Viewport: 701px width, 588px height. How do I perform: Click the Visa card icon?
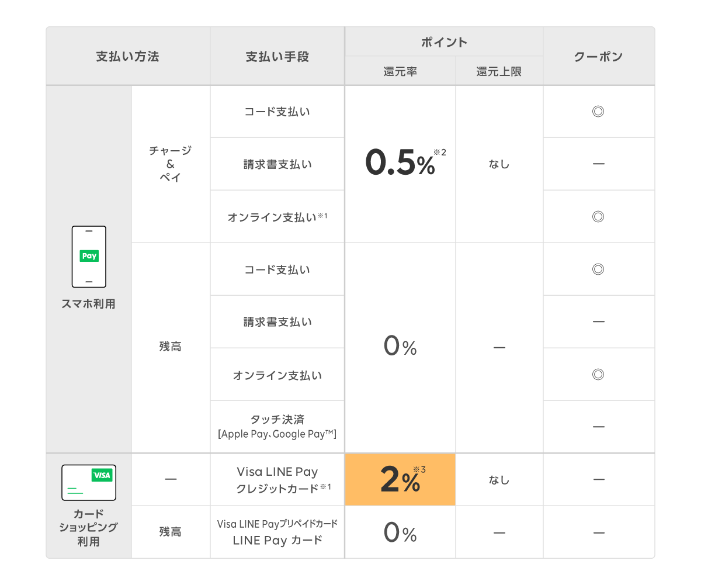click(89, 482)
